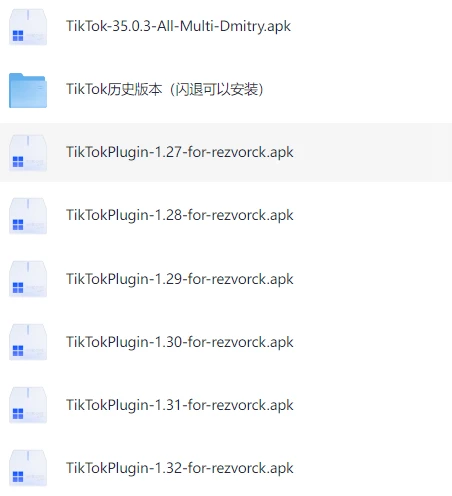Select file name TikTokPlugin-1.29-for-rezvorck.apk
452x496 pixels.
click(180, 279)
